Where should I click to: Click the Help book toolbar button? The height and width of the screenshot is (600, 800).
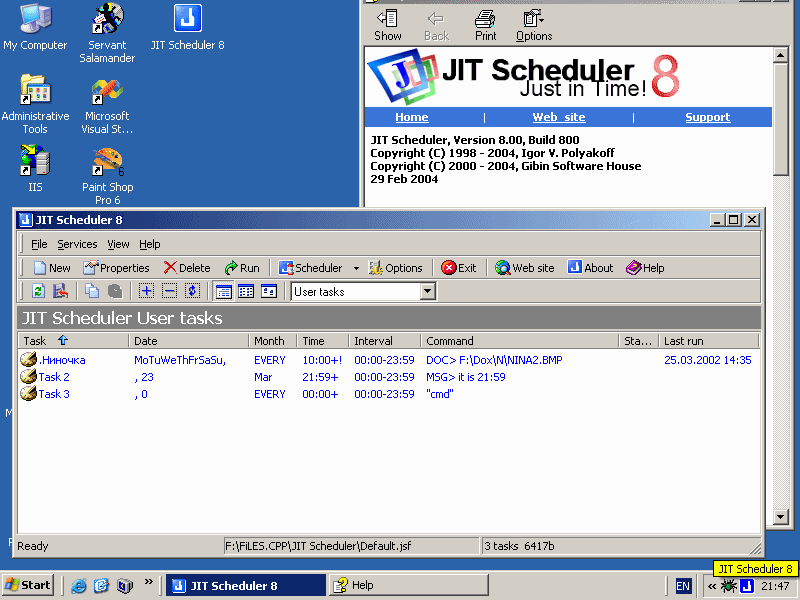tap(645, 268)
